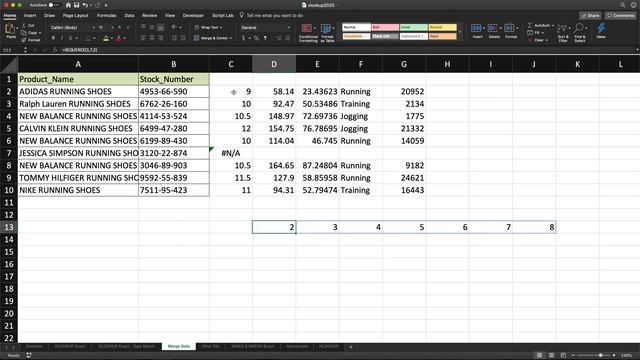
Task: Click the Page Layout view icon in status bar
Action: (551, 355)
